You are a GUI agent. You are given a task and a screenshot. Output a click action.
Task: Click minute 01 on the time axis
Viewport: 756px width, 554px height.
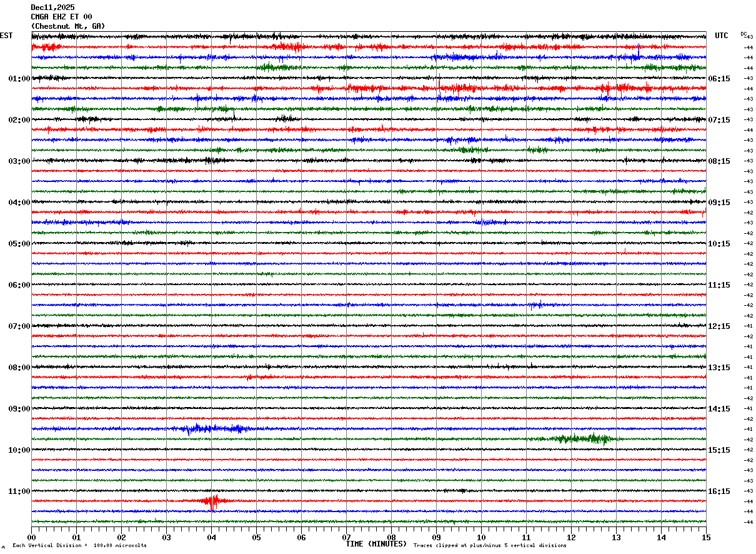point(76,537)
